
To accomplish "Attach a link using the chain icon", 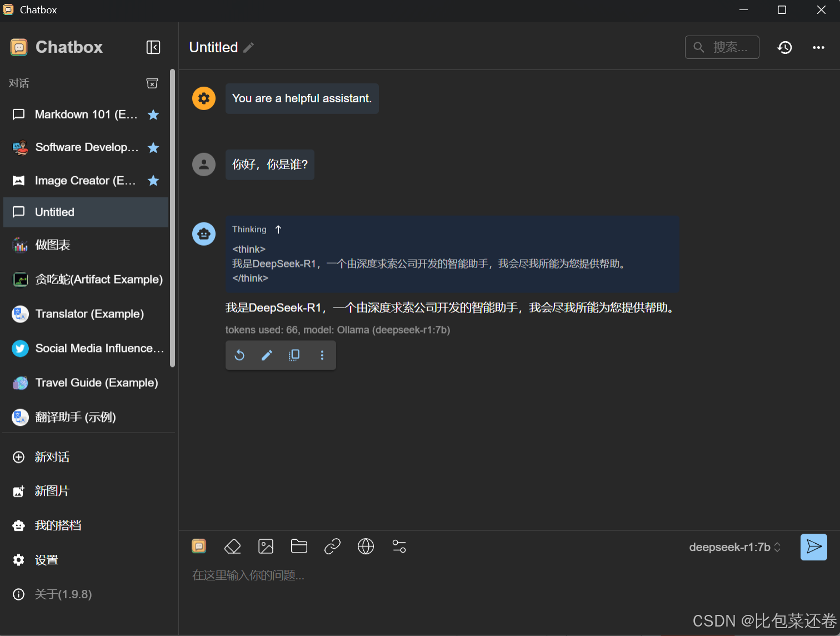I will [332, 546].
